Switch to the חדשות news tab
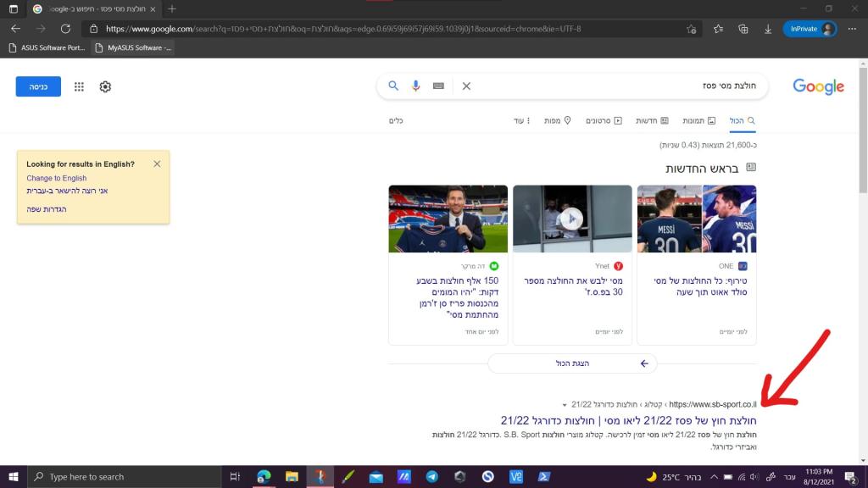The width and height of the screenshot is (868, 488). click(x=652, y=120)
